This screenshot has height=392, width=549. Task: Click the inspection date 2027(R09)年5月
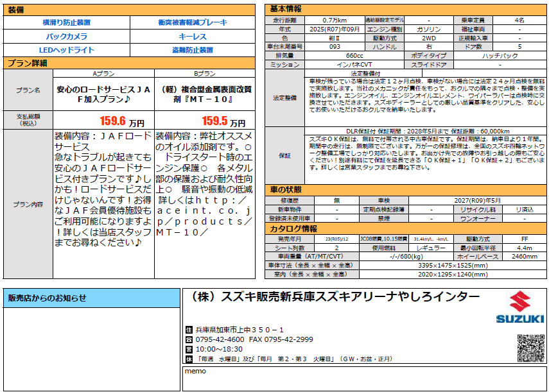(478, 200)
